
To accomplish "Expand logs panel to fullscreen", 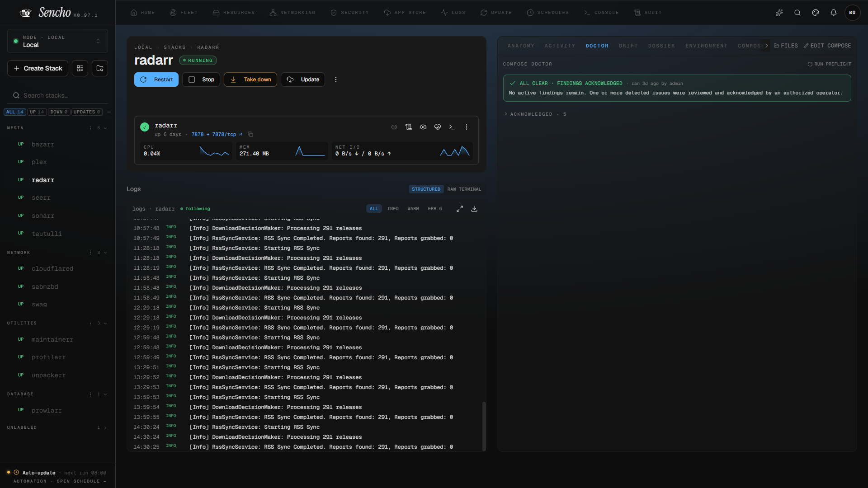I will [x=460, y=209].
